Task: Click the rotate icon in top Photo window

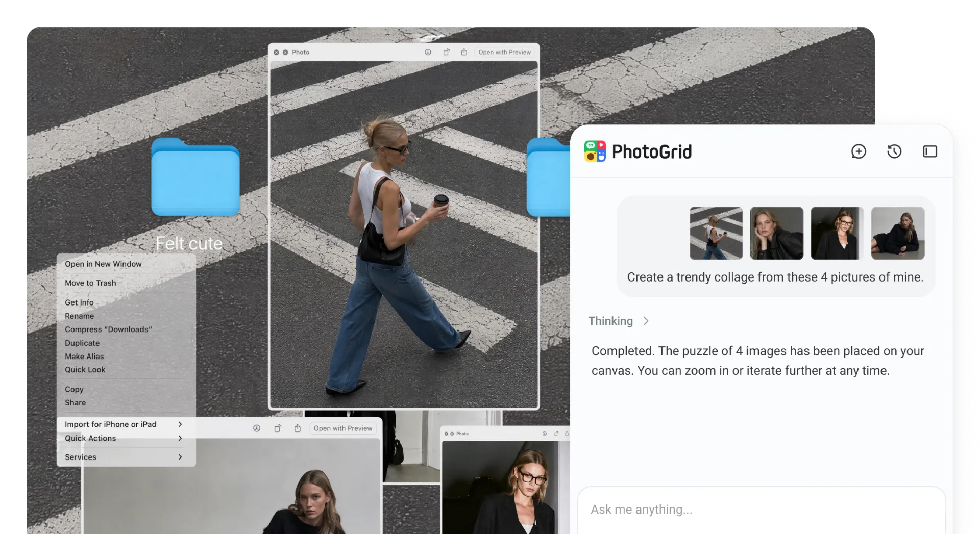Action: click(x=446, y=52)
